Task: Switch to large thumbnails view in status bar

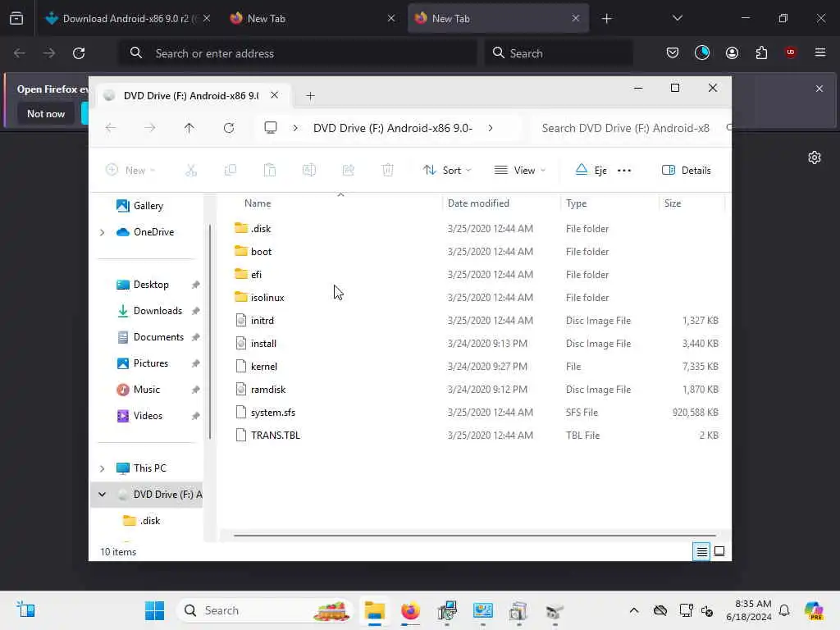Action: (719, 551)
